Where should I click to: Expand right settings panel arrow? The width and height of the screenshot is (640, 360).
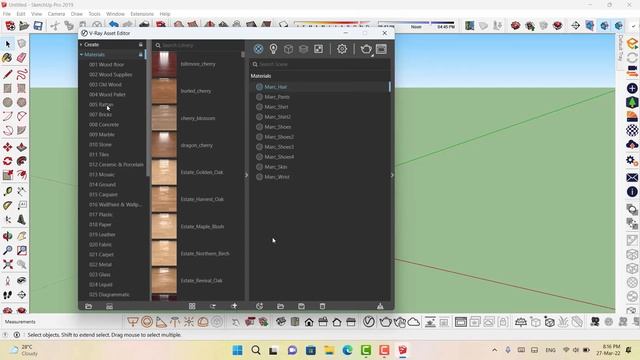tap(392, 175)
